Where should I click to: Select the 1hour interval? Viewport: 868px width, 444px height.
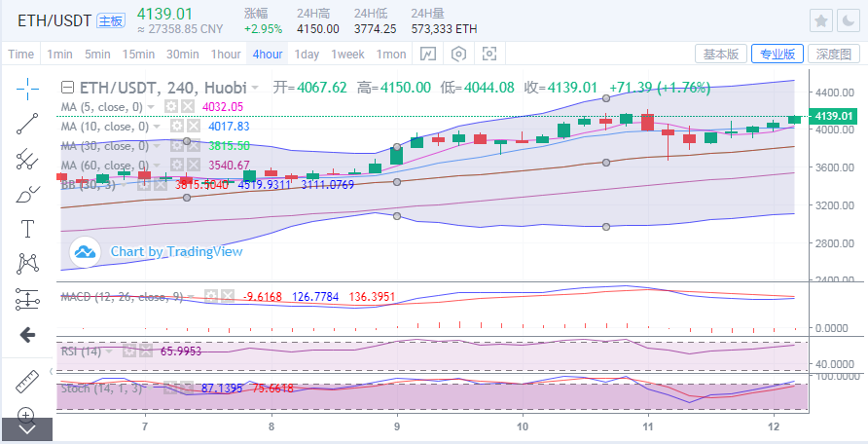(x=226, y=54)
